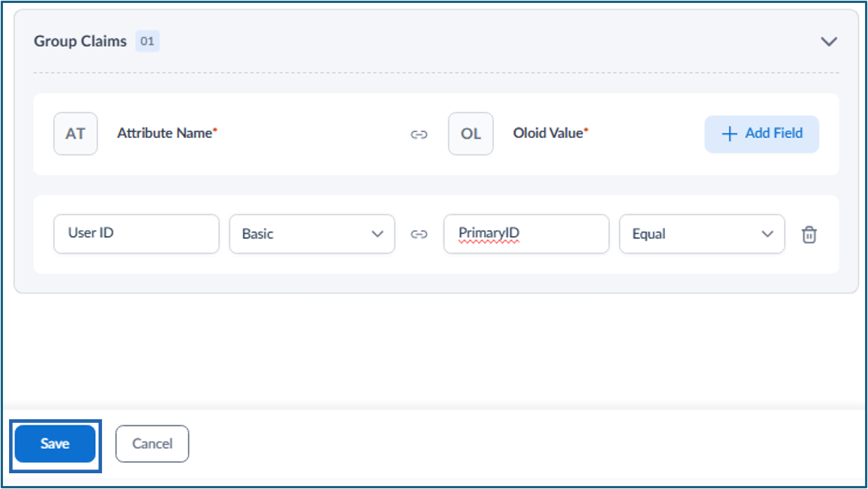868x489 pixels.
Task: Click the link icon in header row
Action: click(419, 134)
